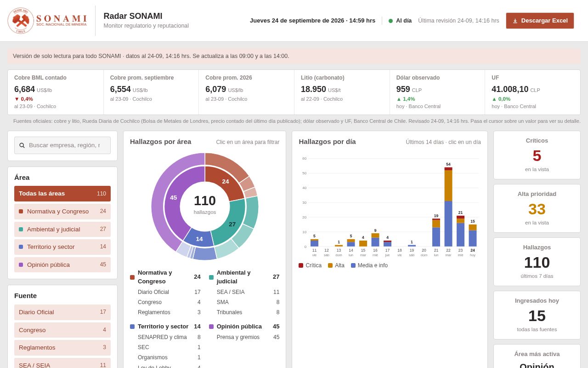This screenshot has height=368, width=588.
Task: Click the 'SMA' row in area breakdown
Action: pos(248,302)
